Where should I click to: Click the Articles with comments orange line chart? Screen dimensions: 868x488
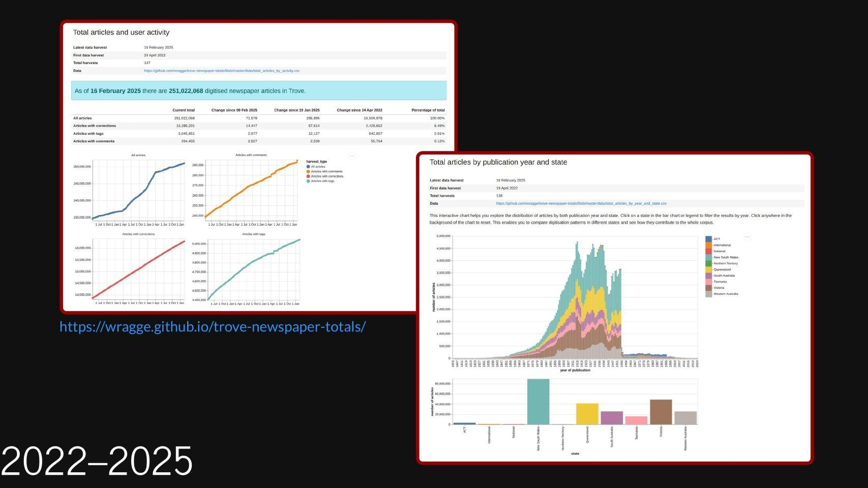[251, 190]
